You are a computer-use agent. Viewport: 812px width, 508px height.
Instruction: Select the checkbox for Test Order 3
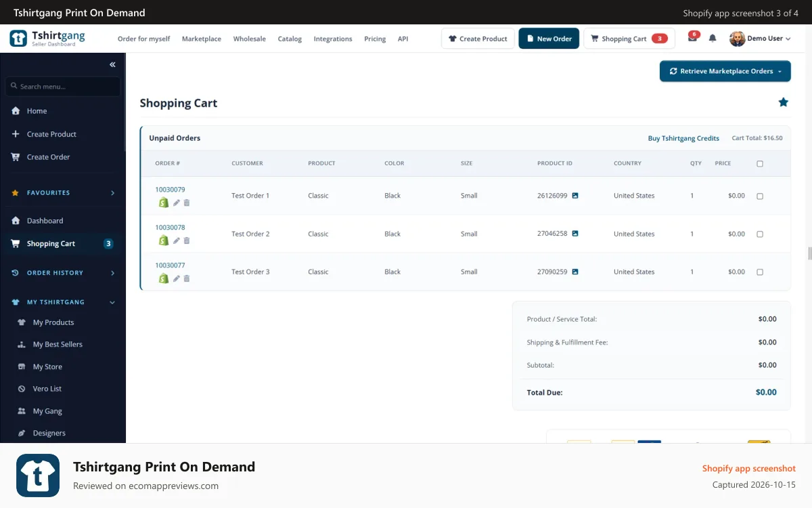[760, 272]
